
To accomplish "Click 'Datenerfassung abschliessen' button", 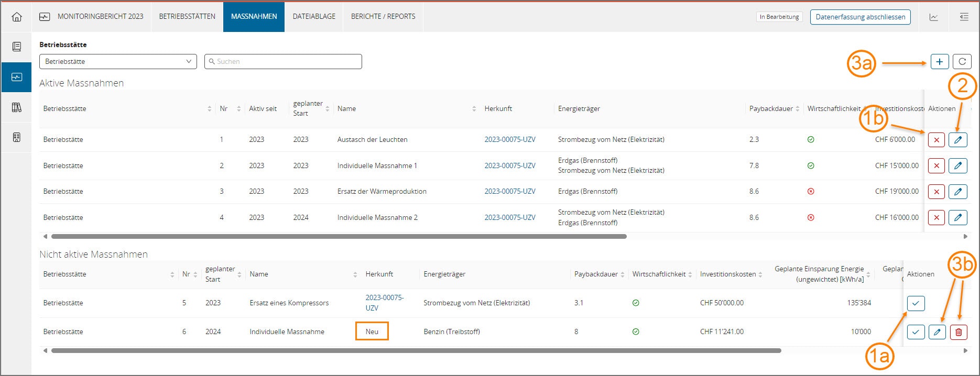I will click(860, 17).
